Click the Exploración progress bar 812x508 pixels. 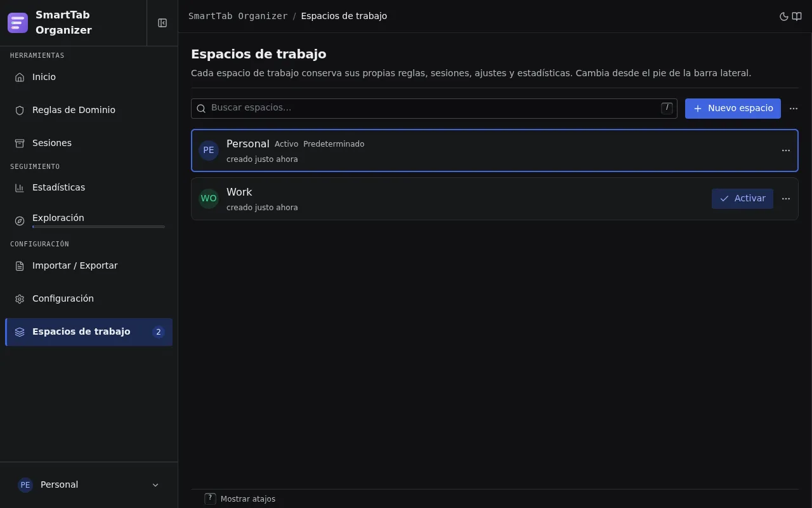click(98, 227)
